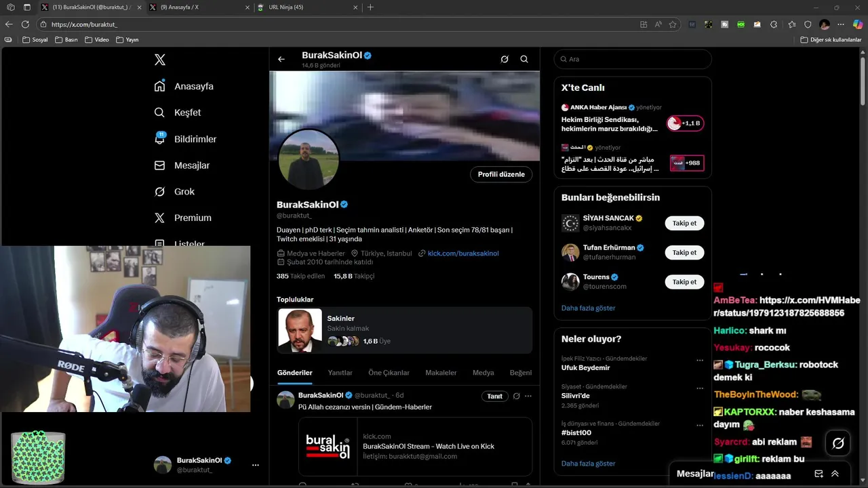
Task: Click Profili düzenle button
Action: click(x=501, y=174)
